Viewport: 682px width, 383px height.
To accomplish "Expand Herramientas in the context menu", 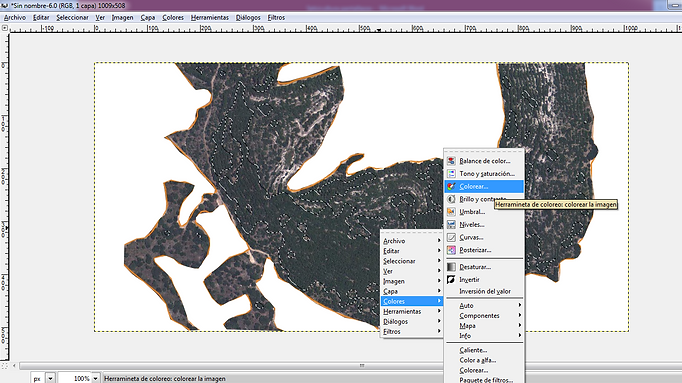I will point(411,311).
